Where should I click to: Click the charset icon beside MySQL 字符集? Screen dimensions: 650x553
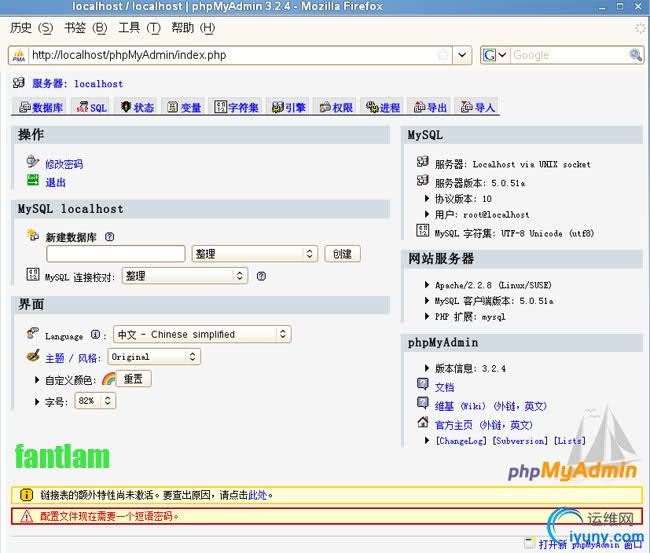pyautogui.click(x=423, y=230)
